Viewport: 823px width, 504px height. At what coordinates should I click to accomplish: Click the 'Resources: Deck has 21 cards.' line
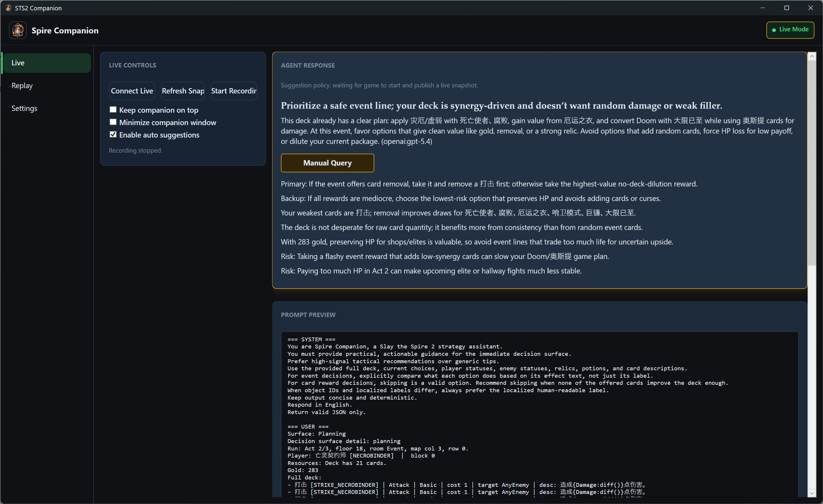[337, 463]
